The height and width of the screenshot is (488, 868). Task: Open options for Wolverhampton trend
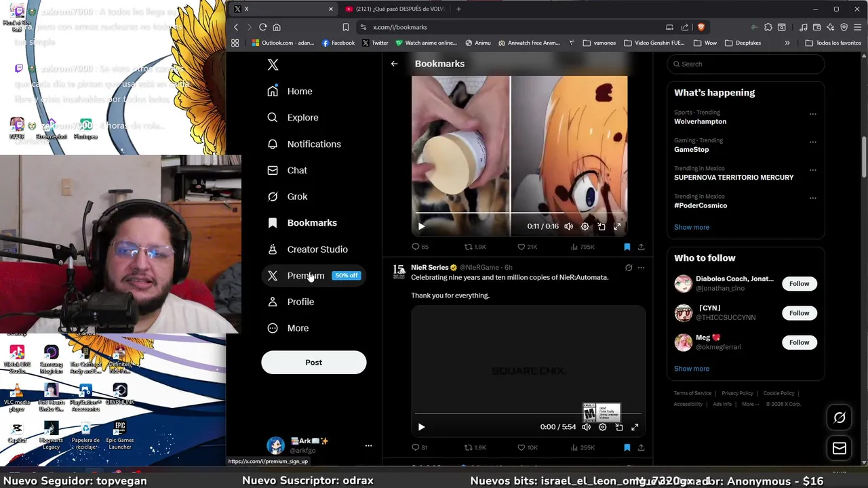[812, 114]
